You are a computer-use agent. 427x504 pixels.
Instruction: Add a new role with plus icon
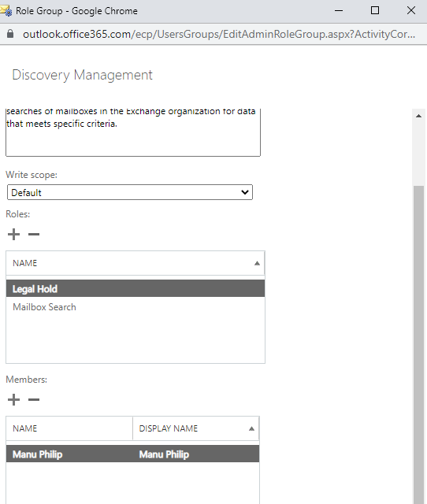[13, 235]
